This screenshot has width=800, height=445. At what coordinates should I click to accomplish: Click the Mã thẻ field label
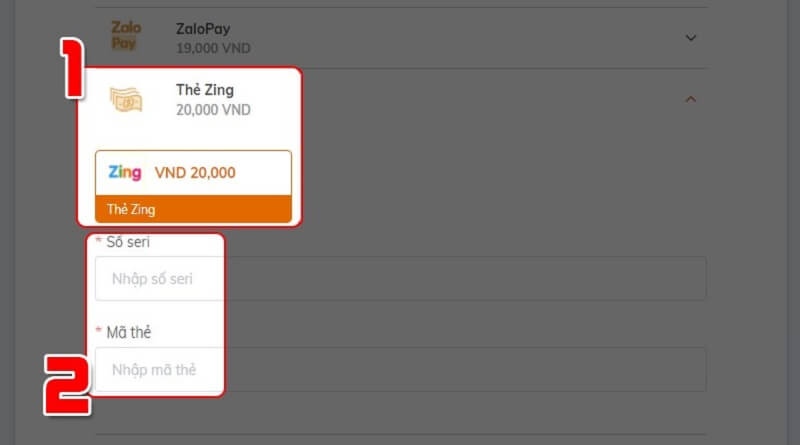pos(129,332)
